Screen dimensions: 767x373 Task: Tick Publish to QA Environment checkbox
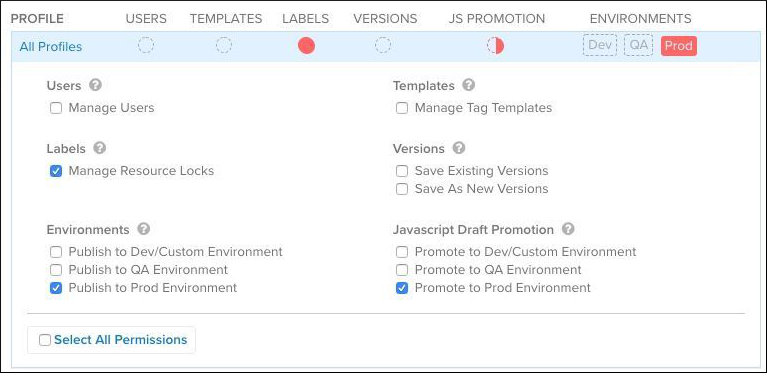tap(56, 270)
